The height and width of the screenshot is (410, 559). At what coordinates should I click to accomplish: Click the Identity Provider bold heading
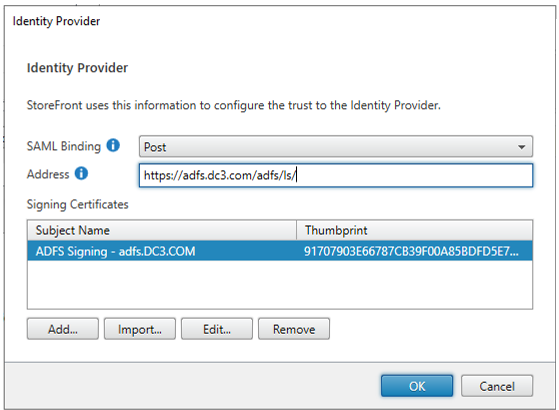[77, 68]
